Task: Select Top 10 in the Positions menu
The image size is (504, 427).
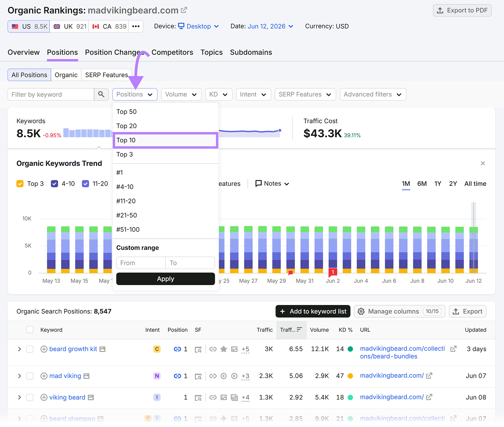Action: tap(165, 140)
